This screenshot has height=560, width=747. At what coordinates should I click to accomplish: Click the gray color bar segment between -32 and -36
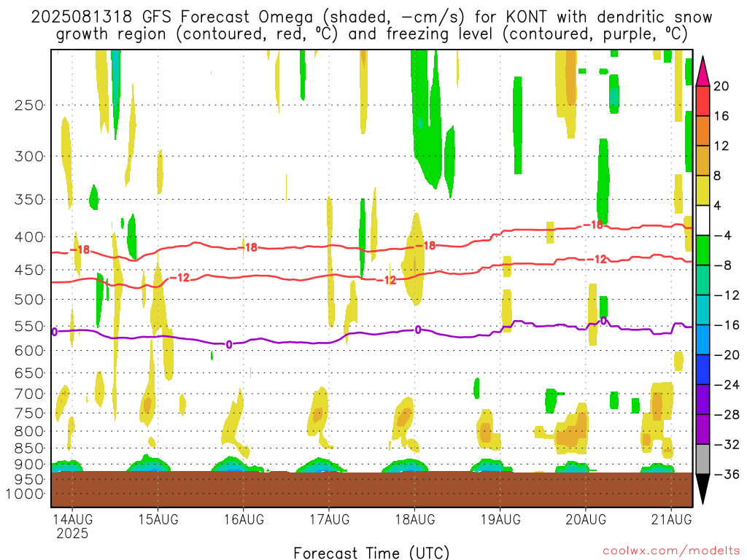click(703, 459)
